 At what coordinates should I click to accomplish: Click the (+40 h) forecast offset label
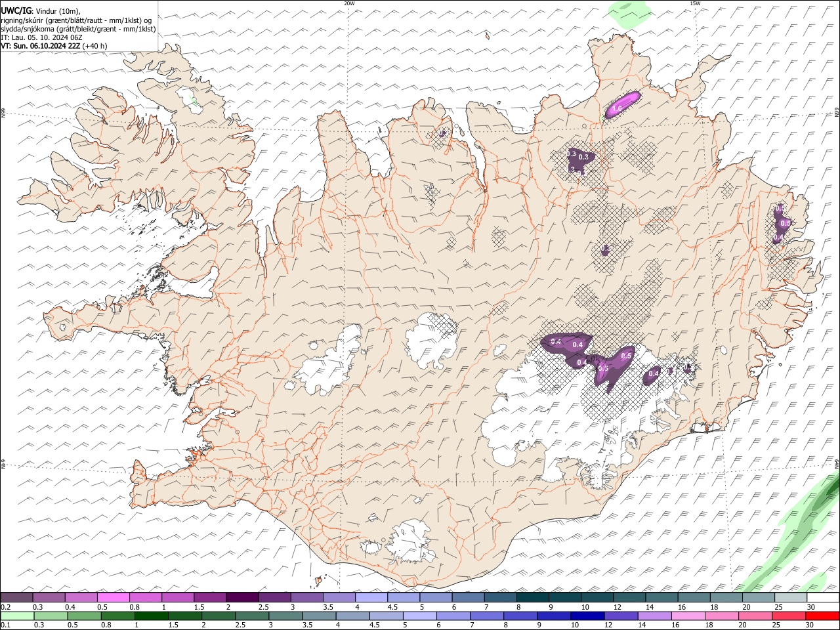point(95,46)
